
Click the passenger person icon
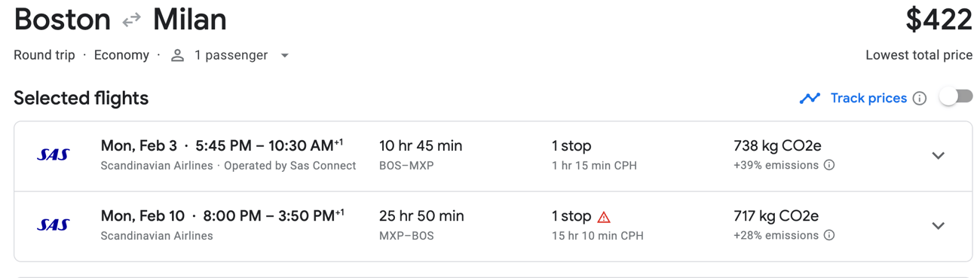(178, 56)
